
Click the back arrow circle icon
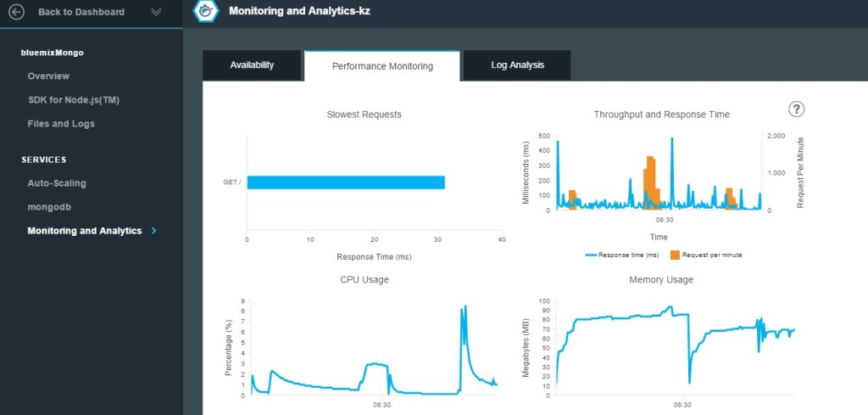(16, 12)
